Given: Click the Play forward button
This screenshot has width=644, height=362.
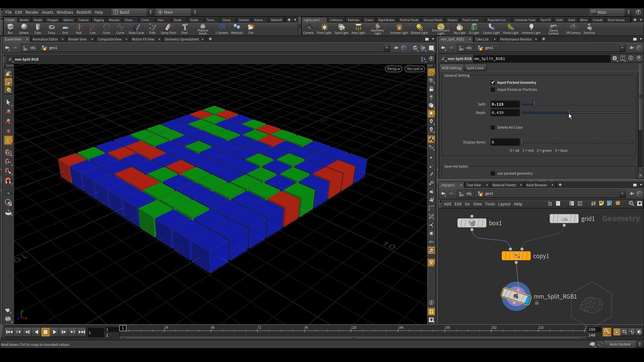Looking at the screenshot, I should coord(54,332).
